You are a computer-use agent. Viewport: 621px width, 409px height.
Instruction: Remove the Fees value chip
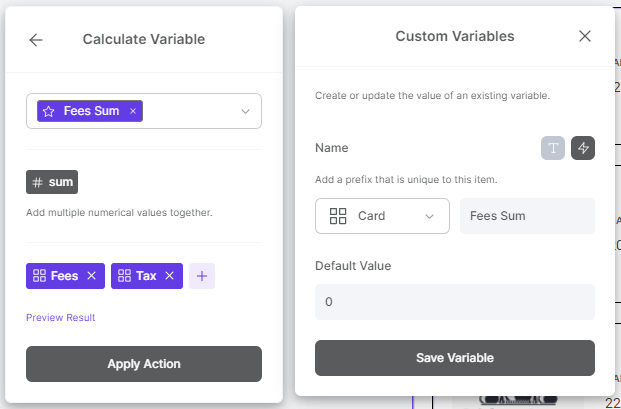pos(91,276)
